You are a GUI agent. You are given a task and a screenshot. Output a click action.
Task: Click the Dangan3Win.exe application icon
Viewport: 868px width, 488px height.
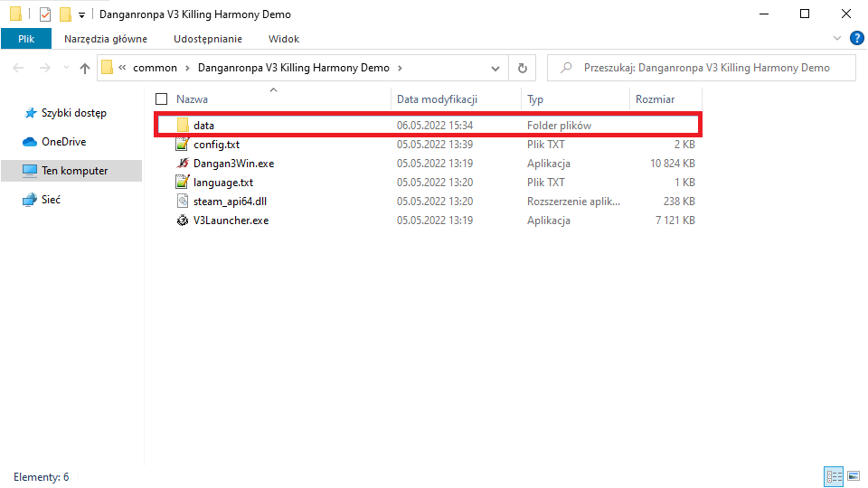pyautogui.click(x=183, y=164)
